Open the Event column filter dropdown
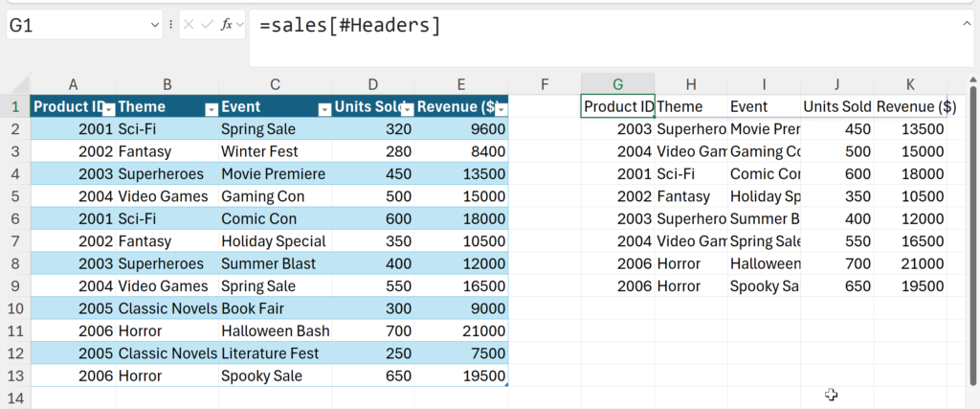 point(324,108)
